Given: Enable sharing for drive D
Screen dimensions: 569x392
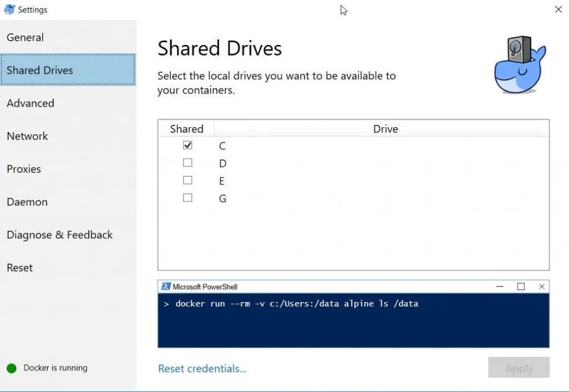Looking at the screenshot, I should click(x=187, y=162).
